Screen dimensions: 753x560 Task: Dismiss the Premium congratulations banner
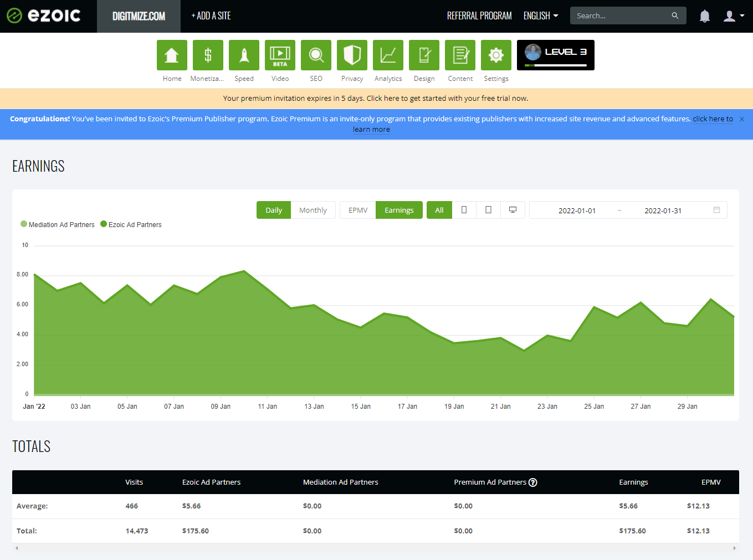pos(742,119)
